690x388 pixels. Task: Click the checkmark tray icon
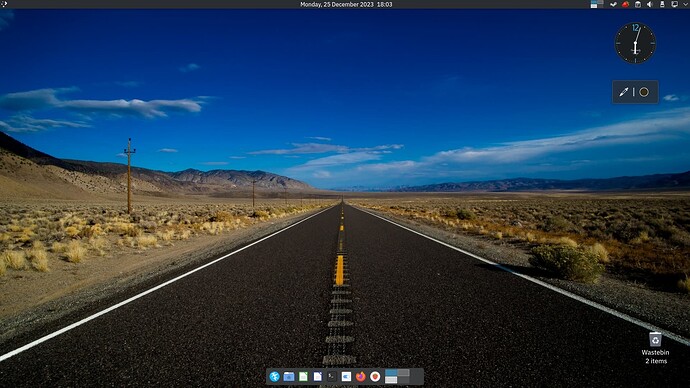coord(613,4)
